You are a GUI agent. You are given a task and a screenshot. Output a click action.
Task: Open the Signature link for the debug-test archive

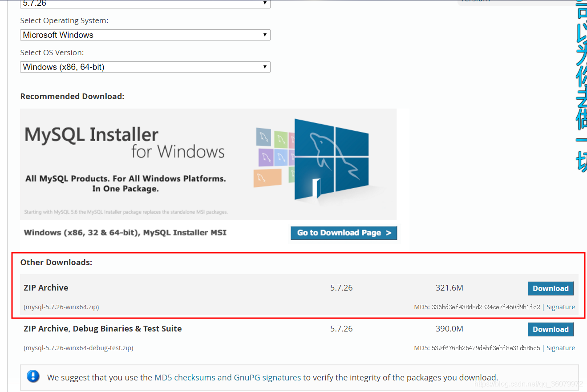(560, 348)
